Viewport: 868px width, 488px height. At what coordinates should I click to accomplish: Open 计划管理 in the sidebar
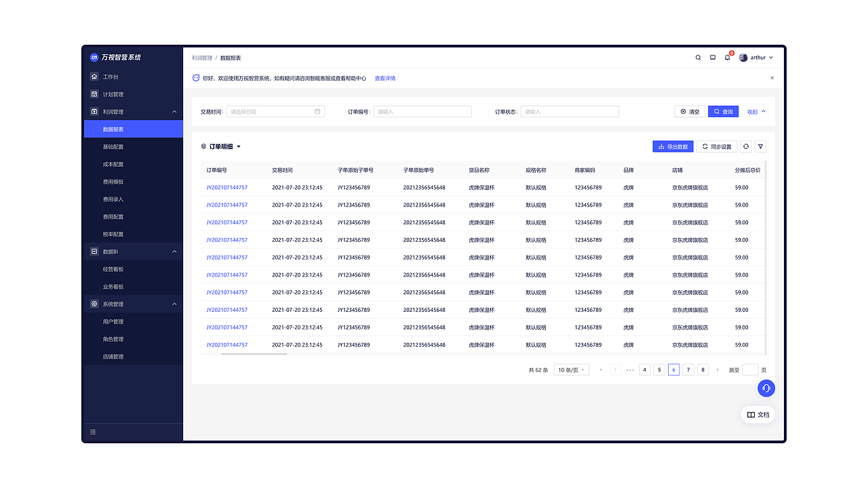click(x=134, y=94)
